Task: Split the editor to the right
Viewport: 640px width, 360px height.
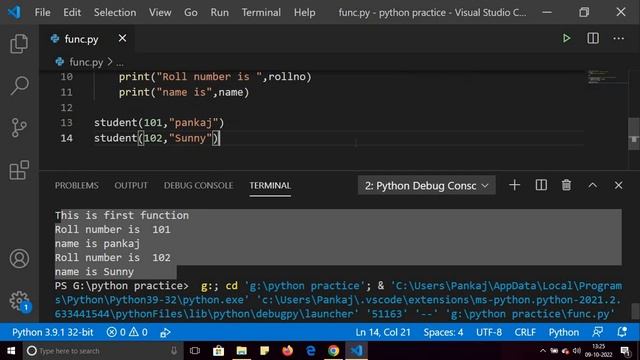Action: pyautogui.click(x=593, y=38)
